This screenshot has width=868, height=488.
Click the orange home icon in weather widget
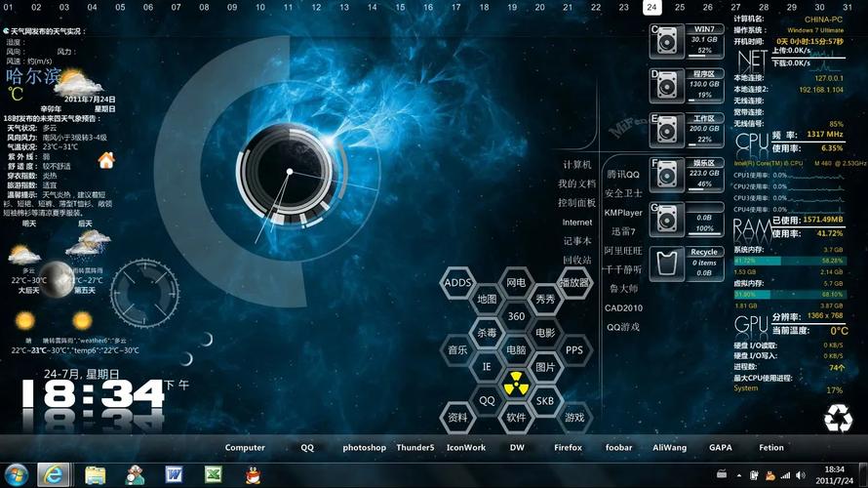106,161
